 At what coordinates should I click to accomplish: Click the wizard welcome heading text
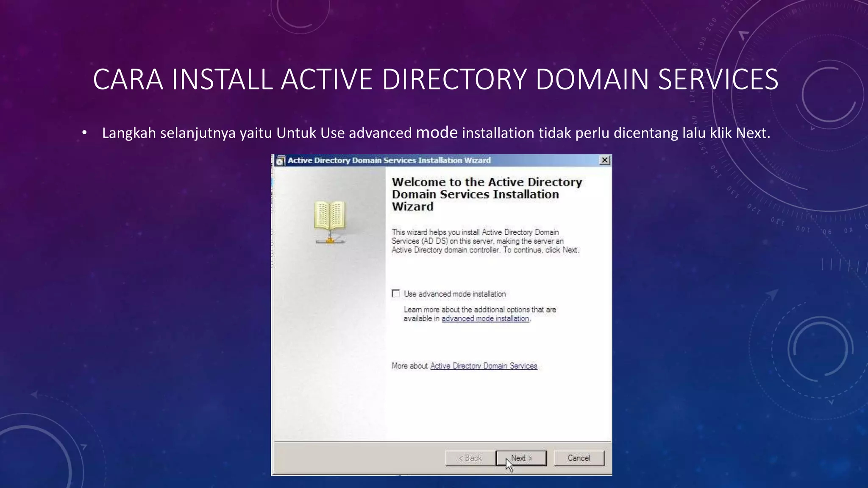pyautogui.click(x=487, y=194)
